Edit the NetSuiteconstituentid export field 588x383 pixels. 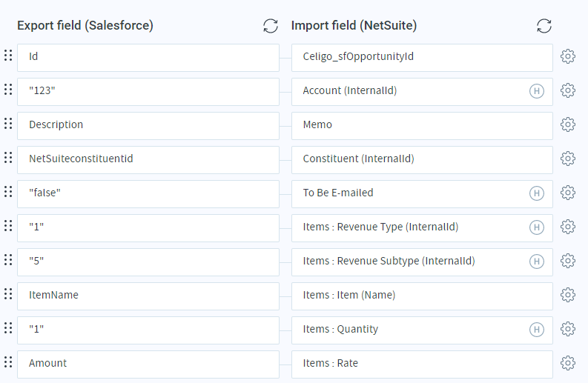(148, 160)
